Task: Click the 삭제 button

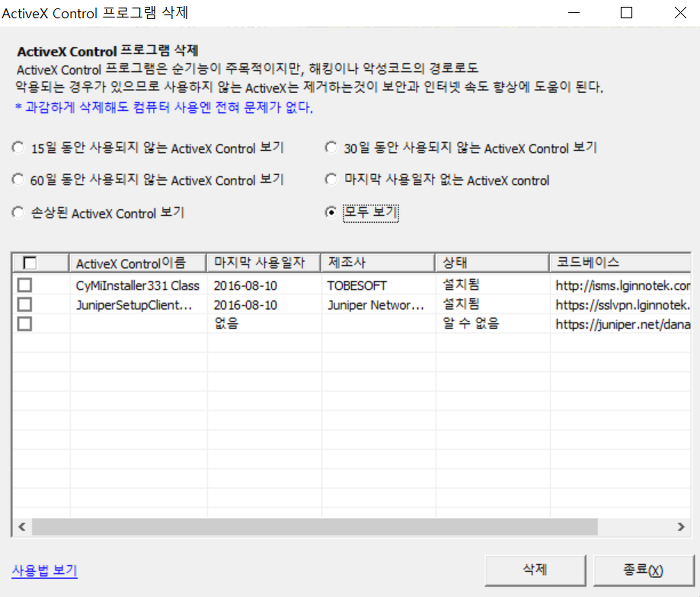Action: click(x=535, y=570)
